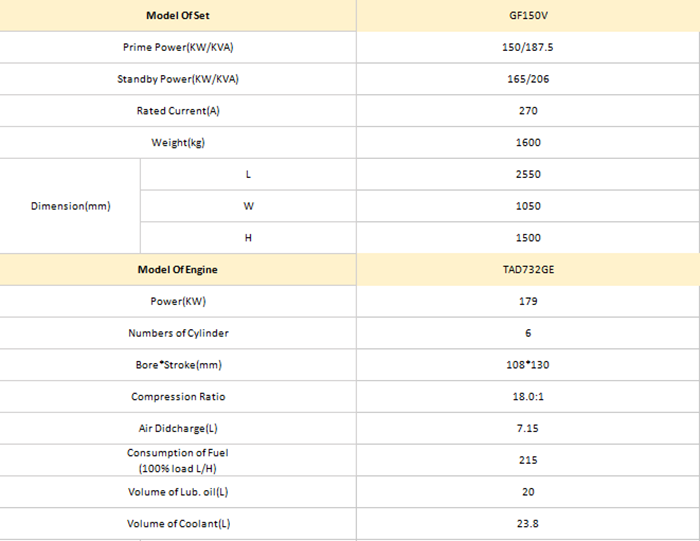Select the 165/206 standby power value
The image size is (700, 541).
[x=528, y=79]
